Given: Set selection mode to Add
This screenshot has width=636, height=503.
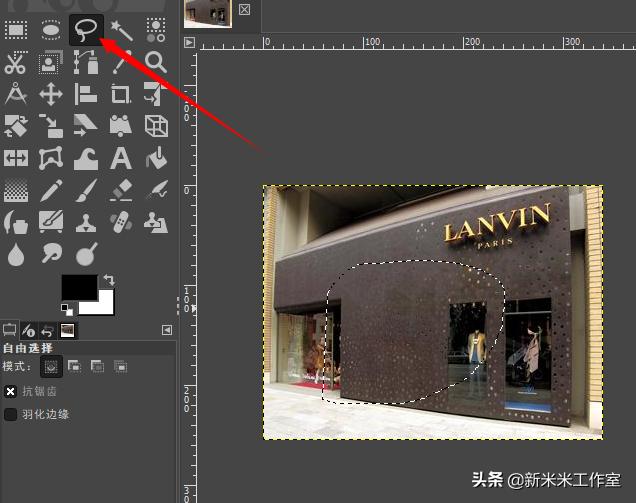Looking at the screenshot, I should tap(74, 367).
